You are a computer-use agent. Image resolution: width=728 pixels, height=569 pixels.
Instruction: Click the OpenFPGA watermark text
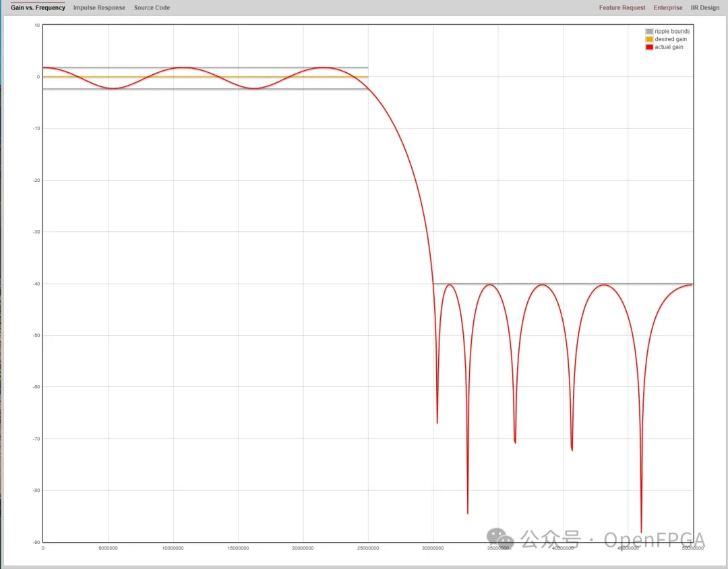point(654,540)
